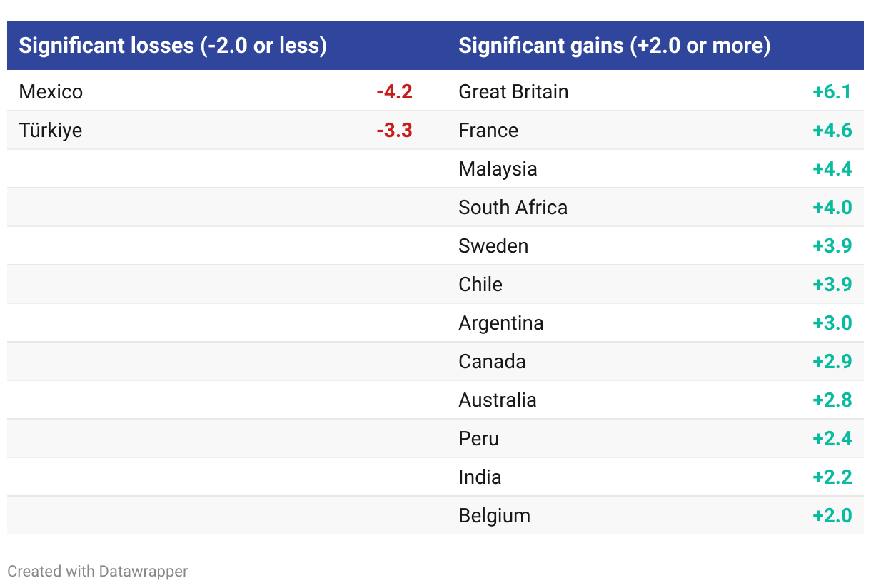Select the Peru row label
Image resolution: width=871 pixels, height=588 pixels.
point(479,439)
